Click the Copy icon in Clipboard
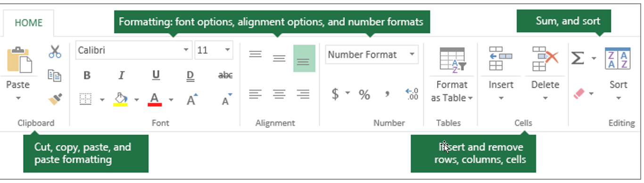This screenshot has height=183, width=644. click(x=55, y=75)
